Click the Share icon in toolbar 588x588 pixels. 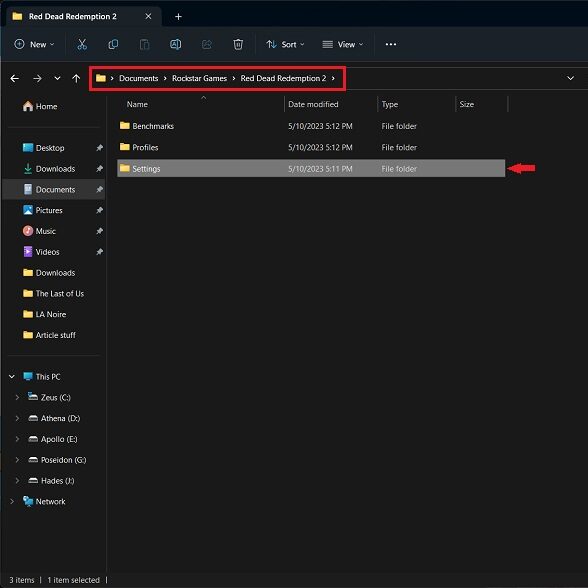tap(207, 44)
